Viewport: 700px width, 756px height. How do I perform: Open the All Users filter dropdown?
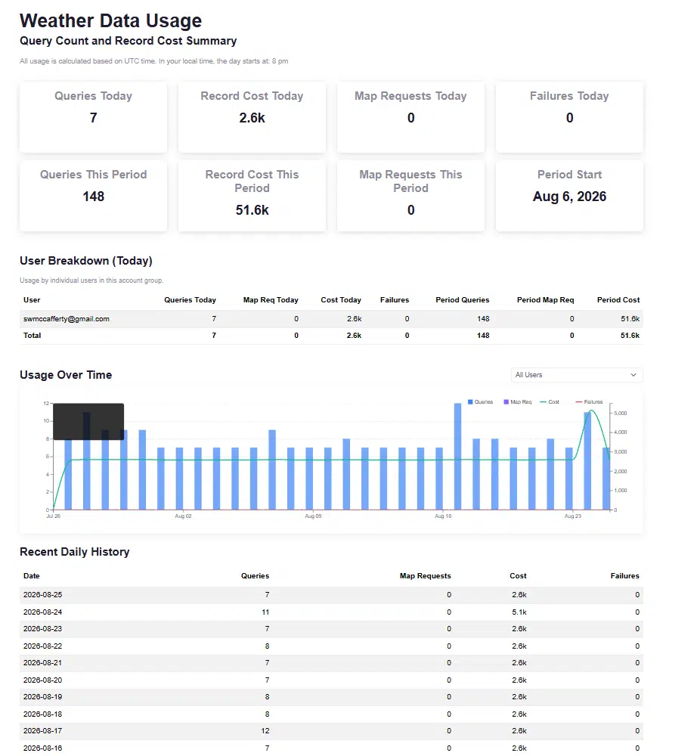coord(577,375)
